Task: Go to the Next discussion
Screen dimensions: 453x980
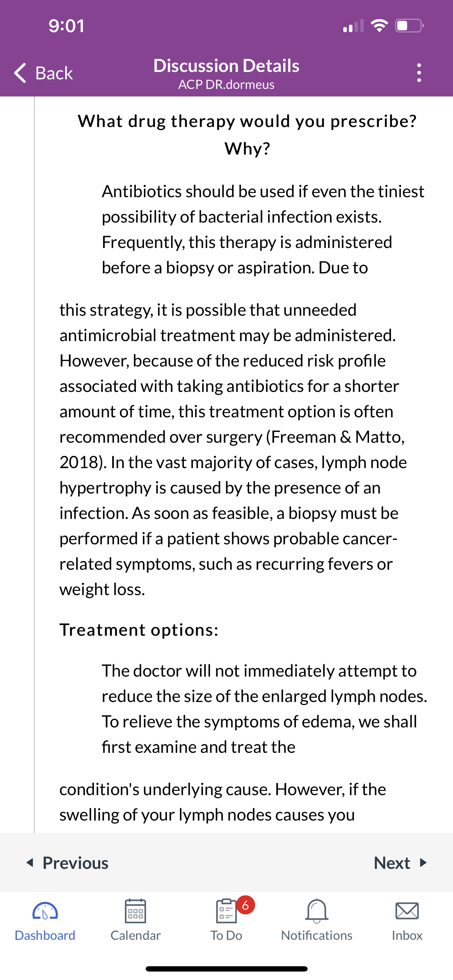Action: 400,863
